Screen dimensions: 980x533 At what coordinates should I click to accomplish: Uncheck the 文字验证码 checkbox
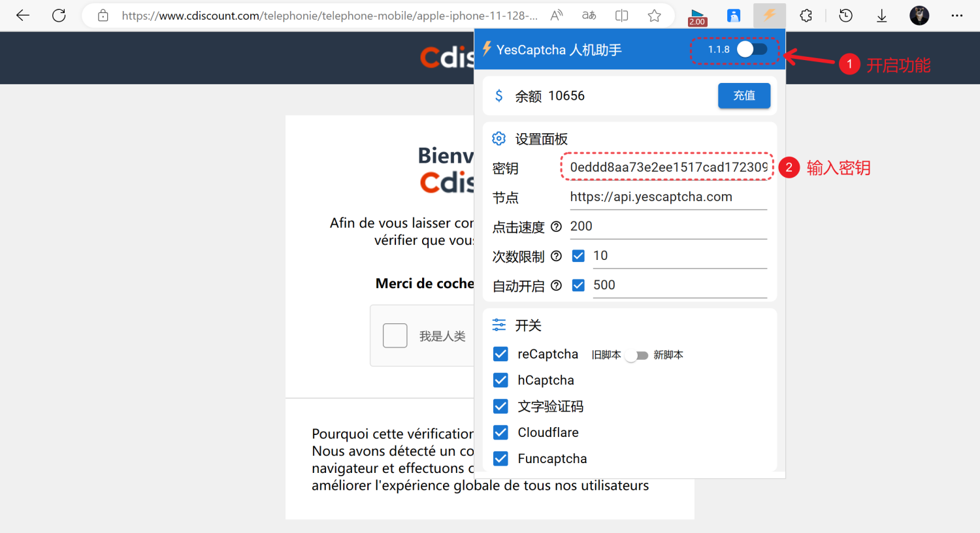[500, 406]
